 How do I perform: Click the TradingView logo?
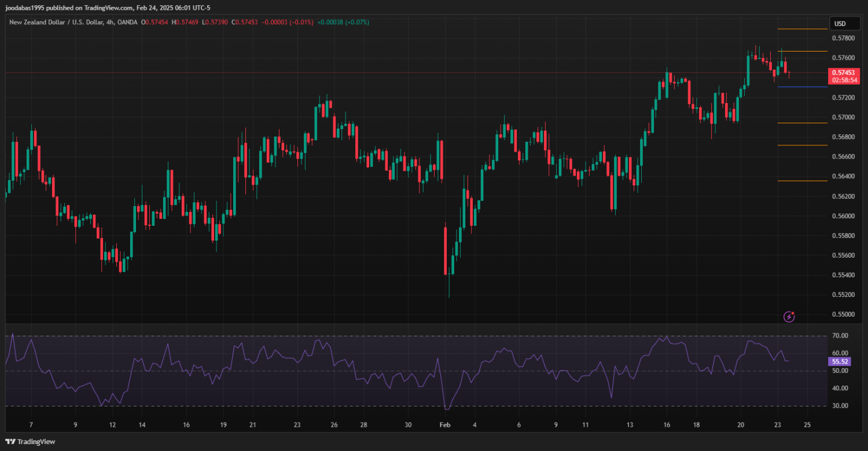click(x=31, y=442)
